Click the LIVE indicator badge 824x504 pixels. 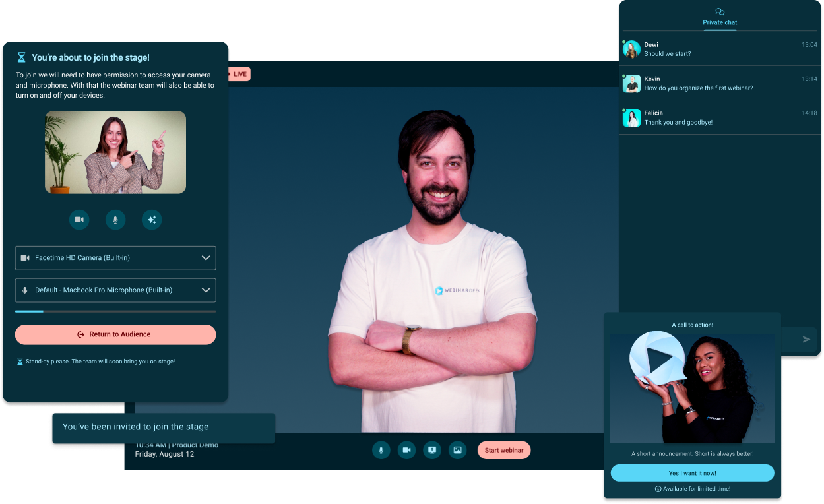pyautogui.click(x=239, y=74)
